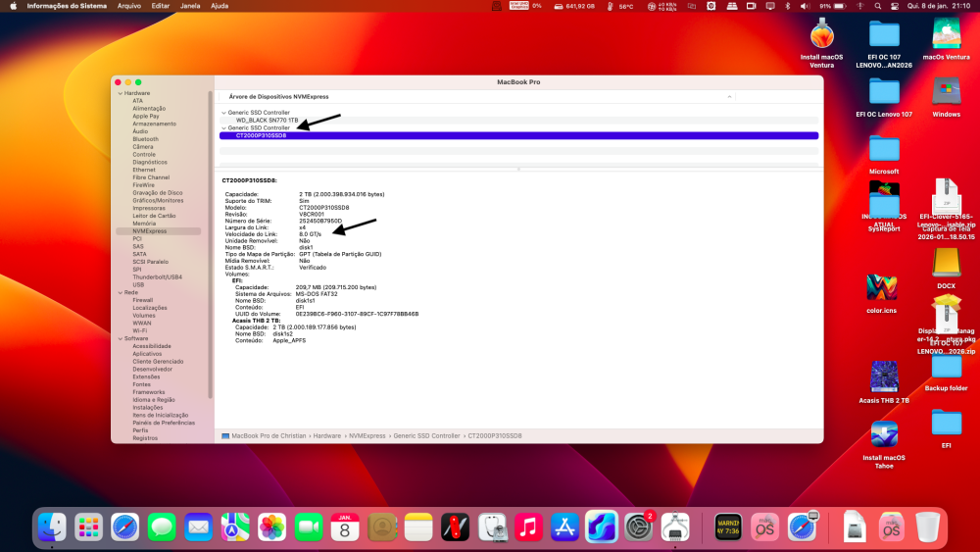Open the Janela menu
The image size is (980, 552).
coord(190,6)
